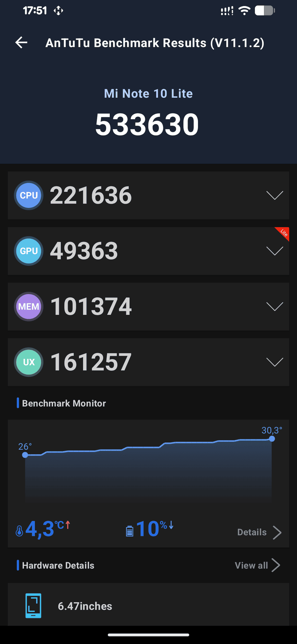Tap the arrow next to Details
The image size is (297, 644).
pyautogui.click(x=277, y=532)
